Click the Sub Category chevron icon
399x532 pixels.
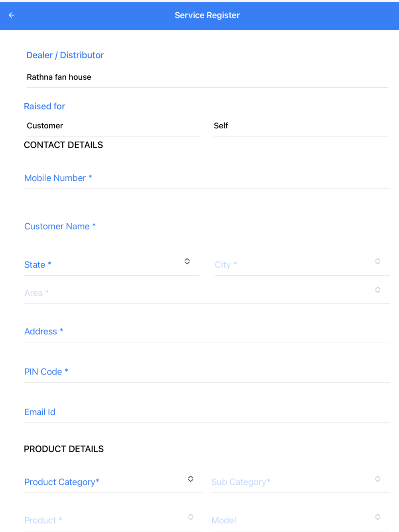pyautogui.click(x=377, y=479)
